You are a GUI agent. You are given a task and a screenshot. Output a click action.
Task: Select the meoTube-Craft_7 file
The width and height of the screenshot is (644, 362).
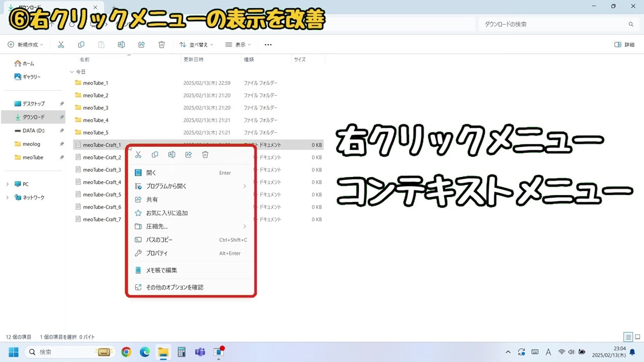[x=99, y=219]
